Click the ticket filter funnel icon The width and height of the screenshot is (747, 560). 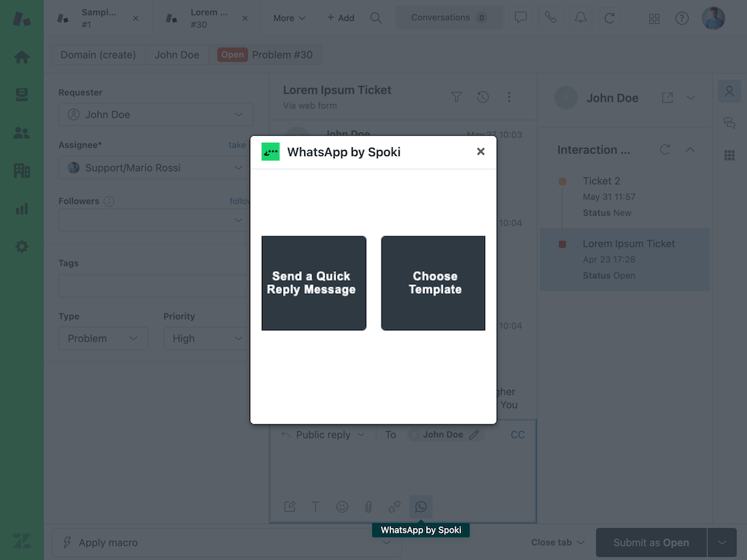tap(457, 97)
